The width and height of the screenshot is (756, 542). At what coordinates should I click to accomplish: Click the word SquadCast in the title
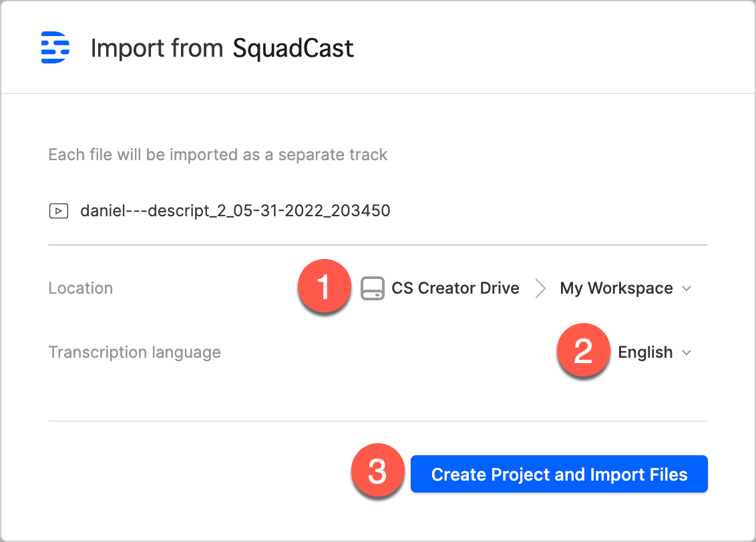coord(293,49)
